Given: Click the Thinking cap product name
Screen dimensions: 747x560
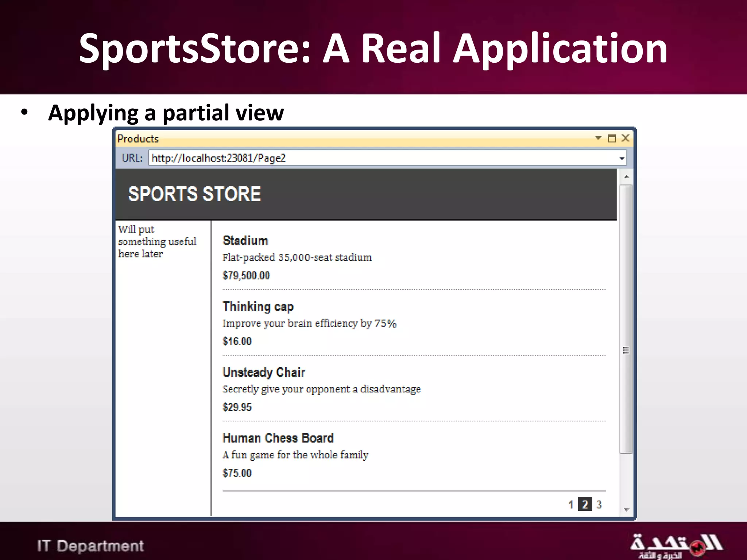Looking at the screenshot, I should click(258, 307).
